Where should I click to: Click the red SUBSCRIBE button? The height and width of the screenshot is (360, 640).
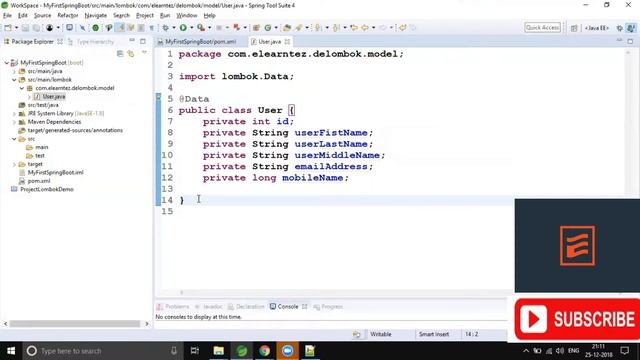(x=577, y=320)
